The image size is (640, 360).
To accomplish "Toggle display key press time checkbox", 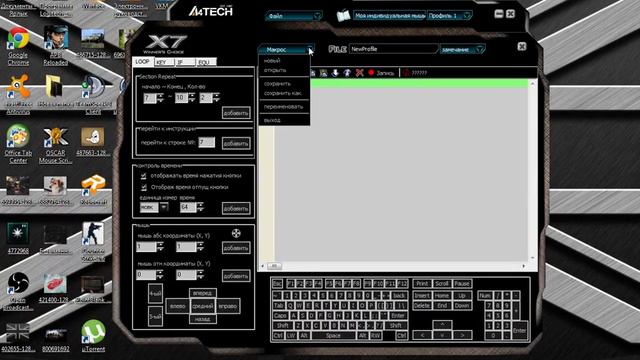I will (143, 176).
